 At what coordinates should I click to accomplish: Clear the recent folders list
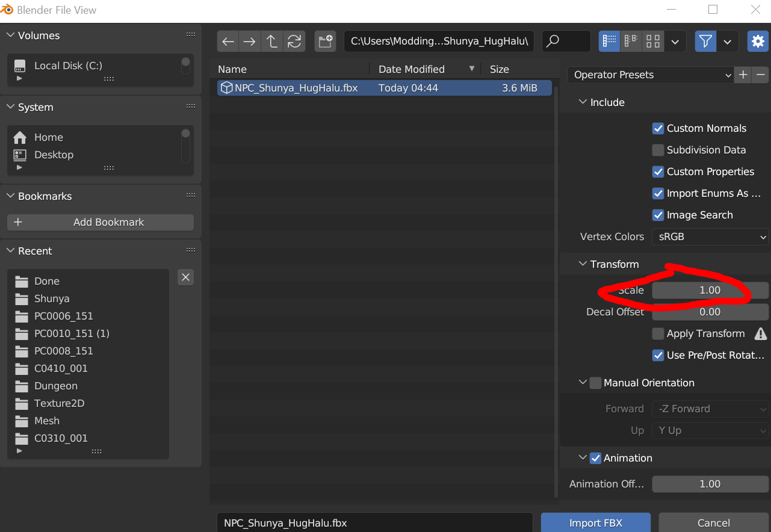pos(185,277)
